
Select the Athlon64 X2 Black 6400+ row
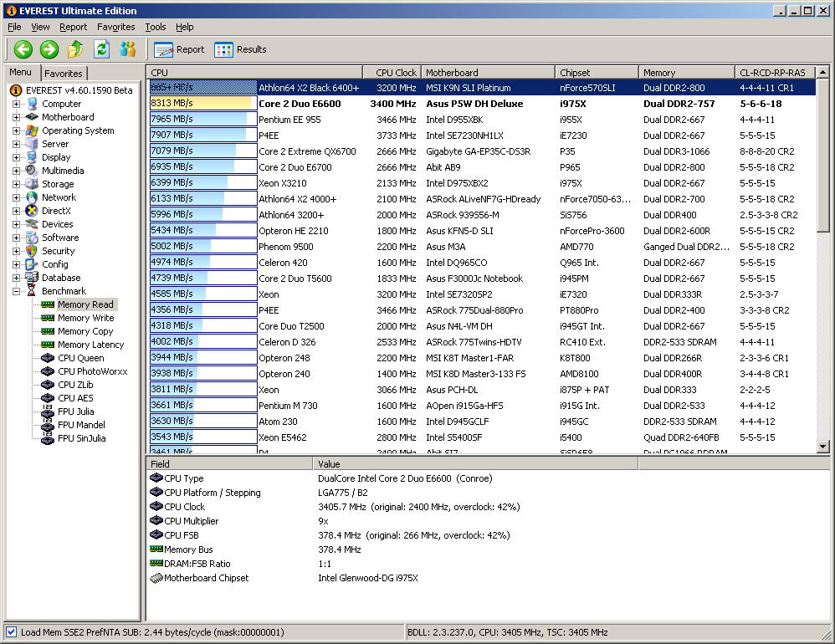tap(482, 88)
